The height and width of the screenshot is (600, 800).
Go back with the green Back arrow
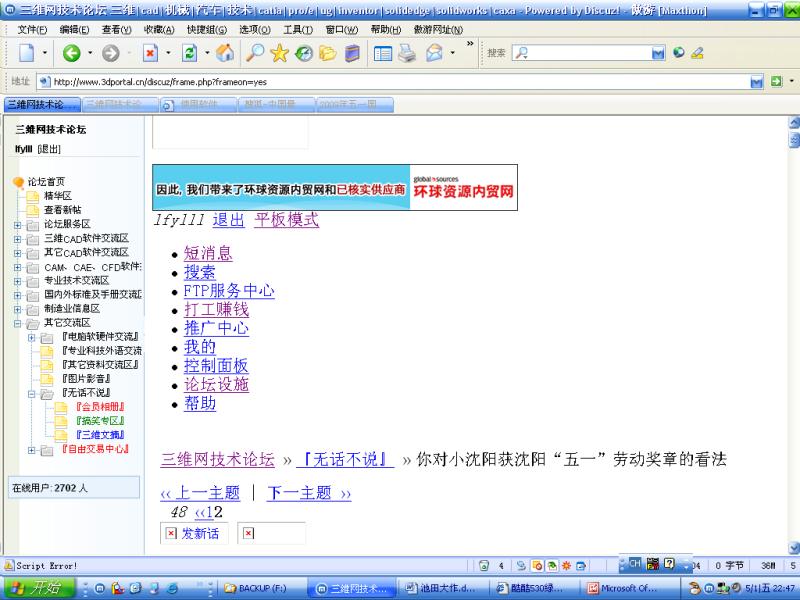point(71,53)
